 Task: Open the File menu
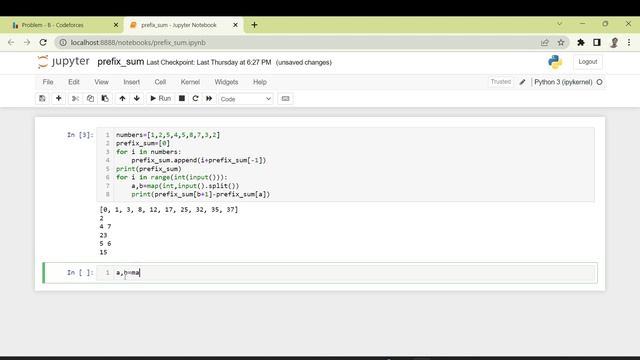coord(48,82)
